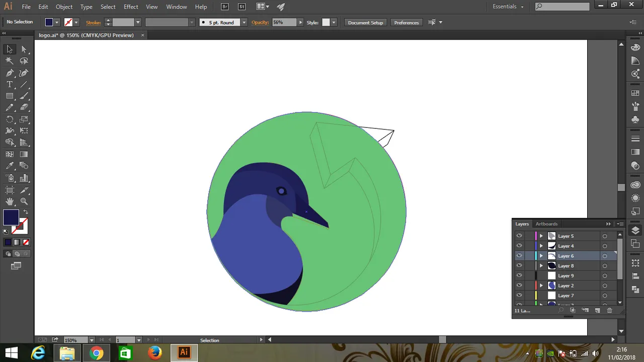Expand Layer 5 contents
644x362 pixels.
point(541,236)
